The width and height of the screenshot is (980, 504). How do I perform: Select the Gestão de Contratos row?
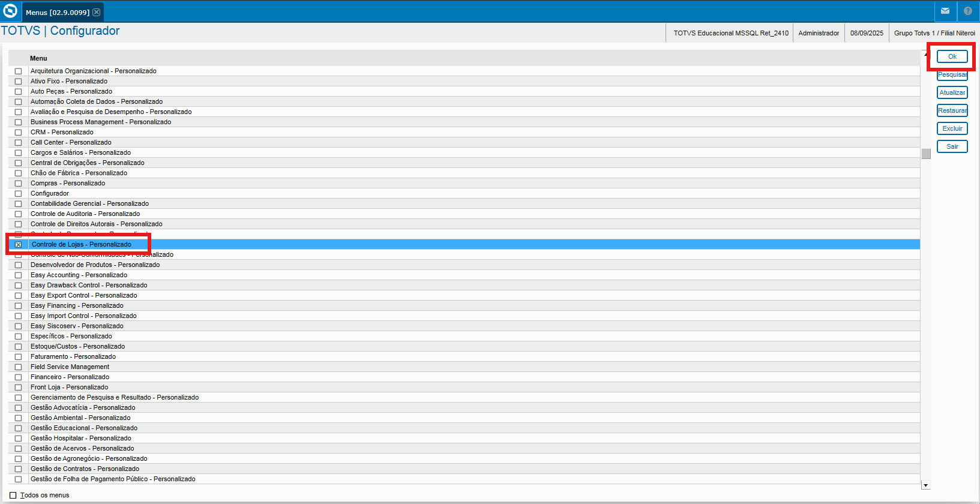coord(464,469)
